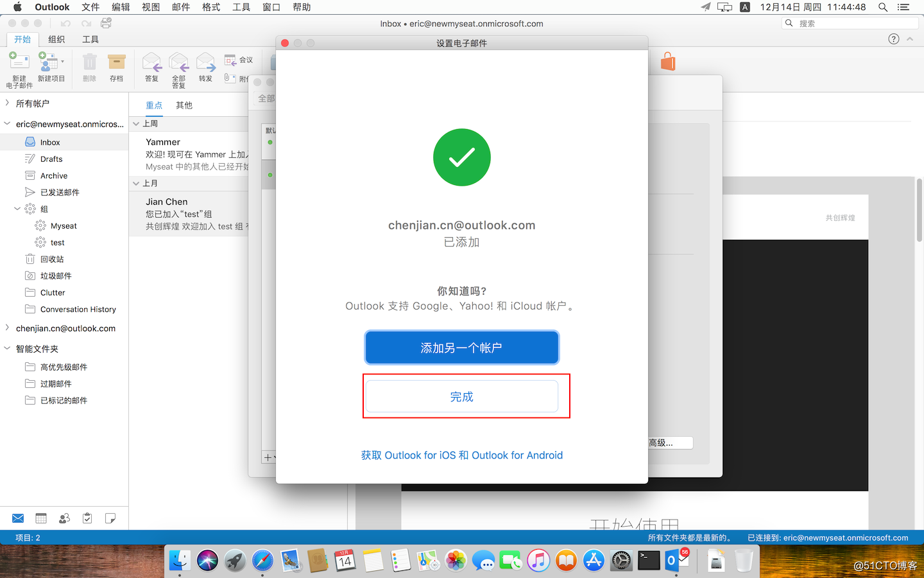Screen dimensions: 924x578
Task: Collapse the 智能文件夹 section
Action: click(7, 348)
